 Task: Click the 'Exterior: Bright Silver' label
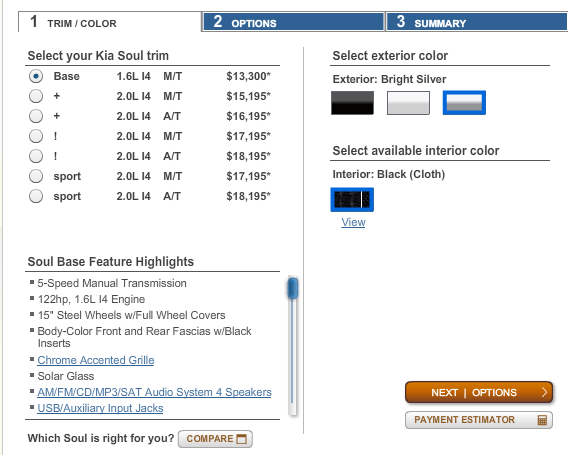(x=389, y=79)
